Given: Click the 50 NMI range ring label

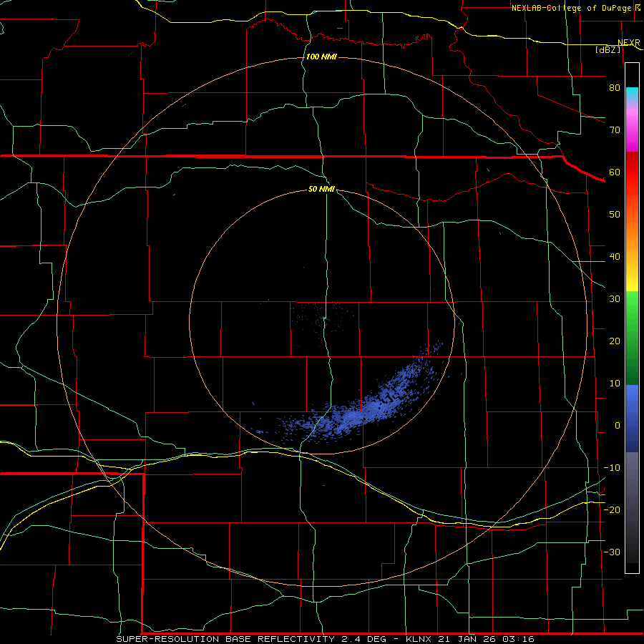Looking at the screenshot, I should tap(321, 189).
